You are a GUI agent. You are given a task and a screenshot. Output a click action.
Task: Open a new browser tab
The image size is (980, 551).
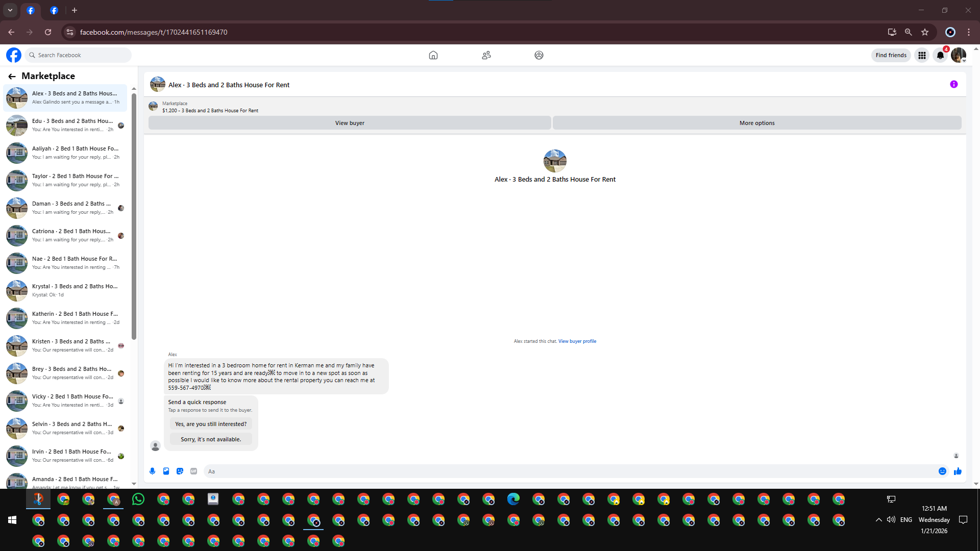coord(75,10)
